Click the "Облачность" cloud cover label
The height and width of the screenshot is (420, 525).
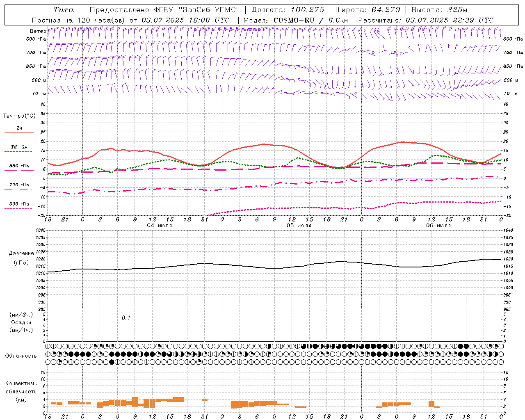pyautogui.click(x=21, y=356)
